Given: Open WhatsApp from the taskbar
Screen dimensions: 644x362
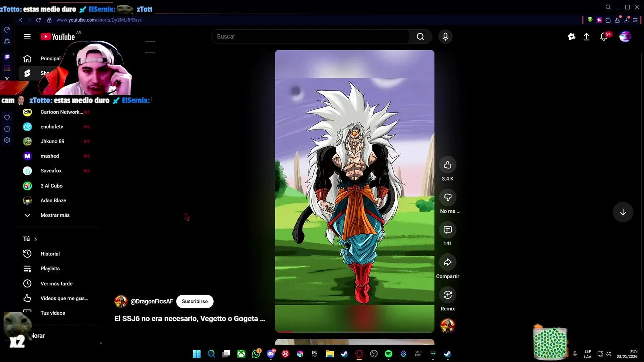Looking at the screenshot, I should pyautogui.click(x=256, y=354).
